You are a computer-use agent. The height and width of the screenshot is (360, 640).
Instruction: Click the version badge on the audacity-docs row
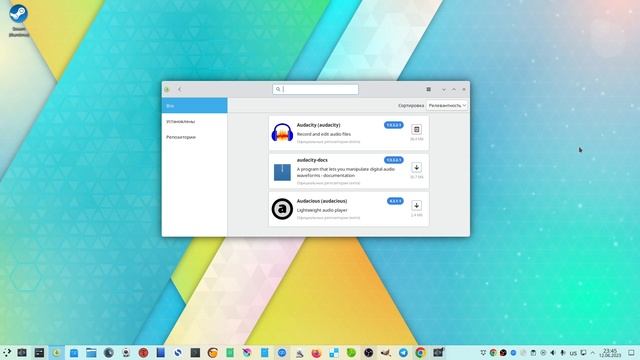[393, 160]
